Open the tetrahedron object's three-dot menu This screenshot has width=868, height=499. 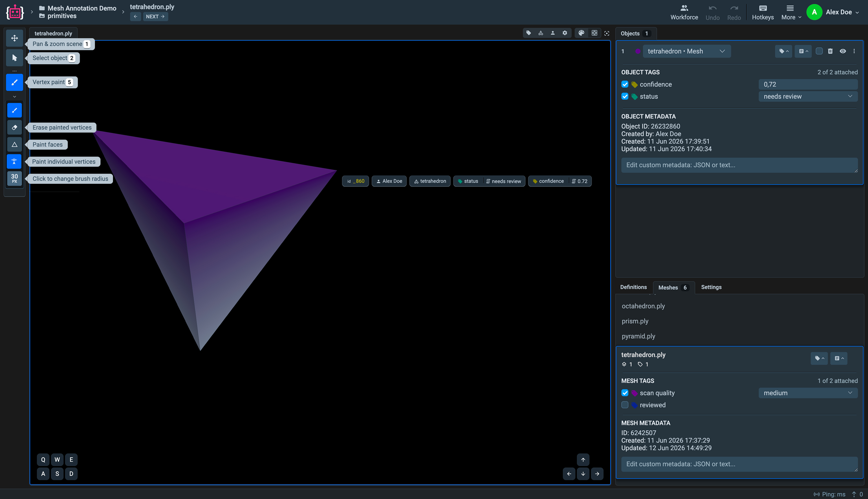pos(854,52)
